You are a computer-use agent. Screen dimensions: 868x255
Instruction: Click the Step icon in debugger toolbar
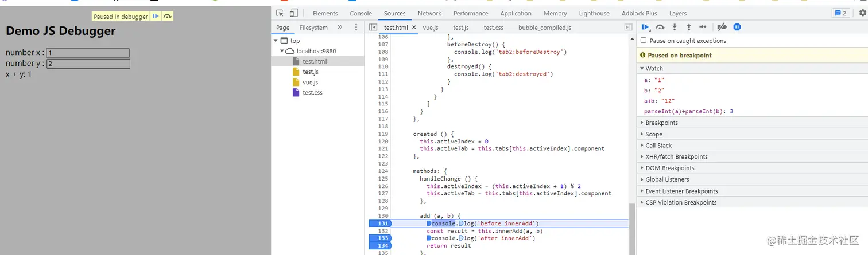point(703,27)
